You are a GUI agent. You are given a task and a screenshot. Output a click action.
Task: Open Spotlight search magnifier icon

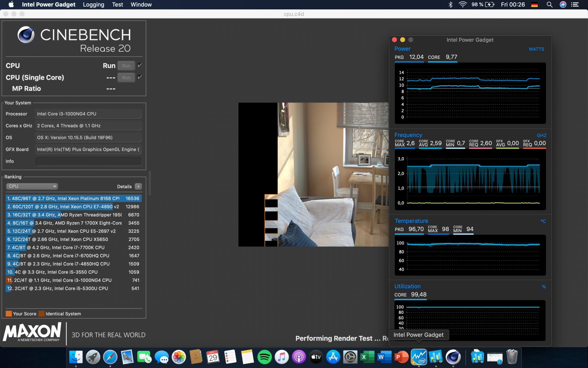pyautogui.click(x=549, y=4)
